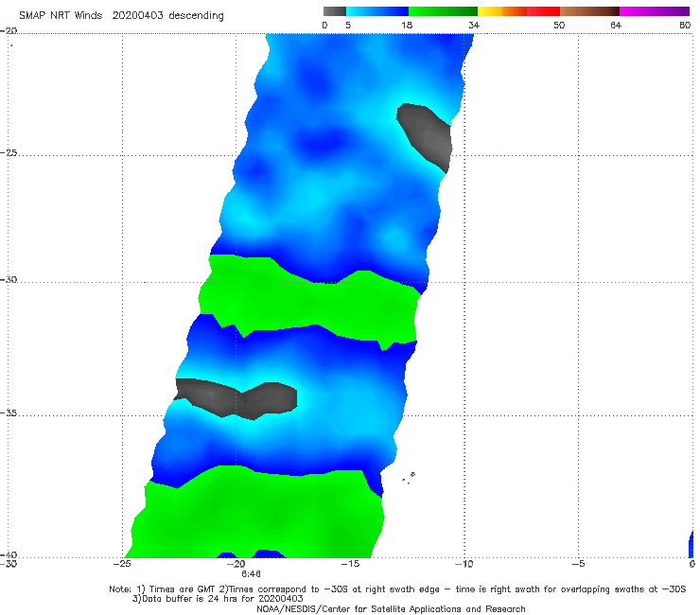Click the color bar label "18"
This screenshot has height=615, width=700.
click(x=407, y=26)
